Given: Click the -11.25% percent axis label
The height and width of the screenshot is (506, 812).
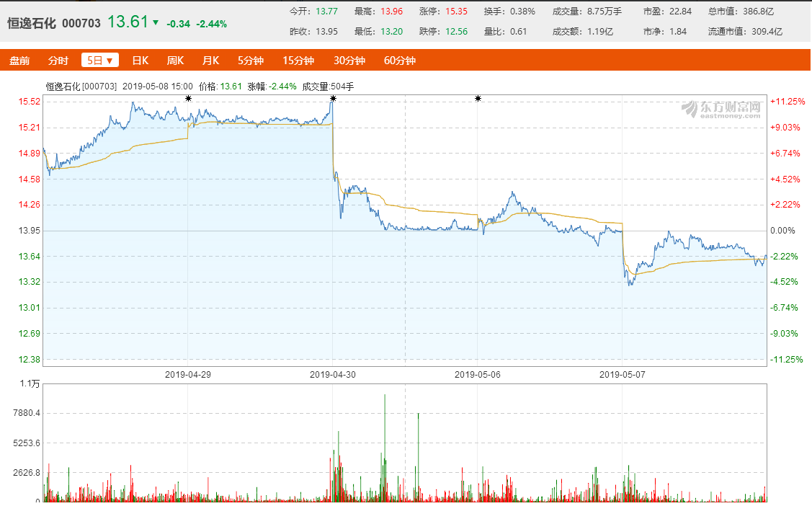Looking at the screenshot, I should tap(787, 360).
